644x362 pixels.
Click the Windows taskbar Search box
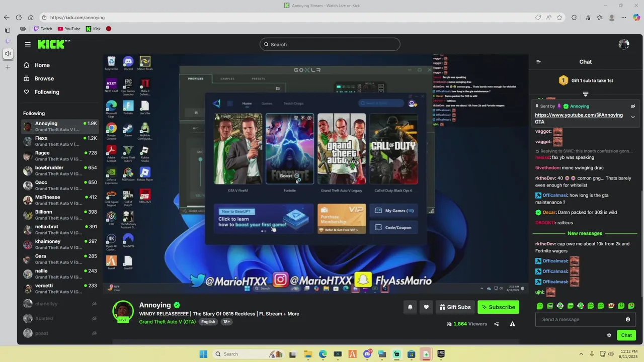pos(248,354)
